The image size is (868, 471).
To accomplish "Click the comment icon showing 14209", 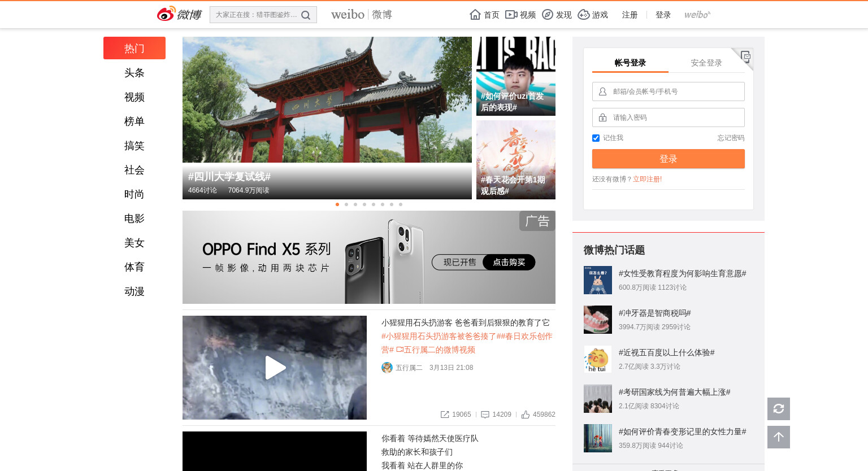I will click(485, 415).
